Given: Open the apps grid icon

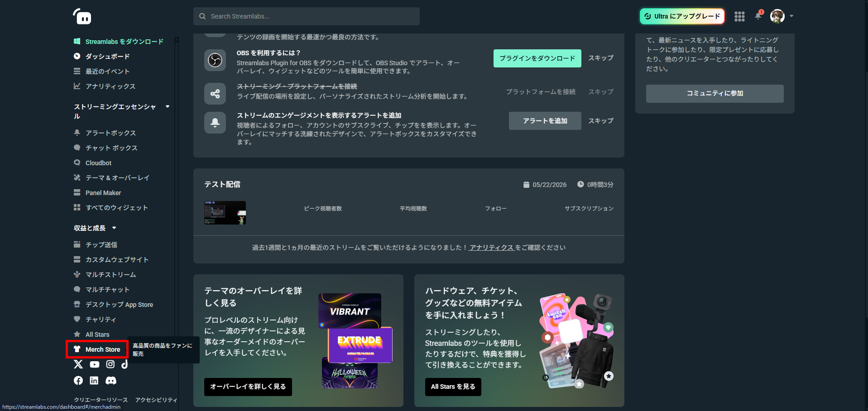Looking at the screenshot, I should 739,16.
